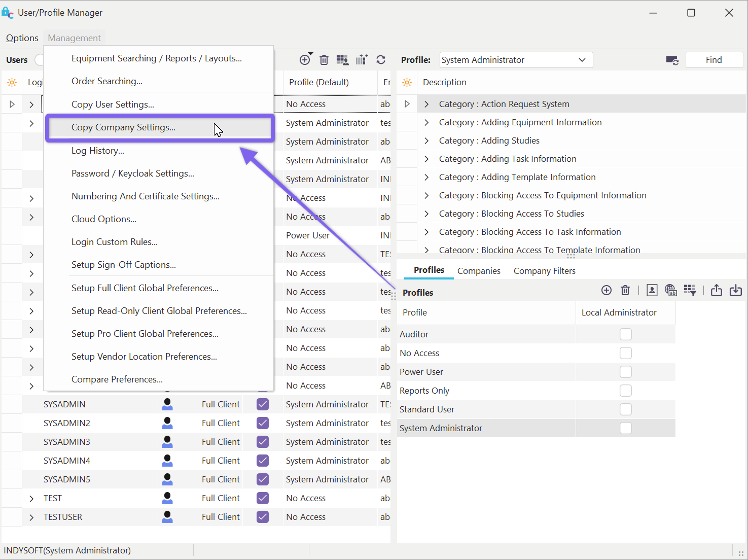Enable Local Administrator for Power User
748x560 pixels.
(626, 372)
